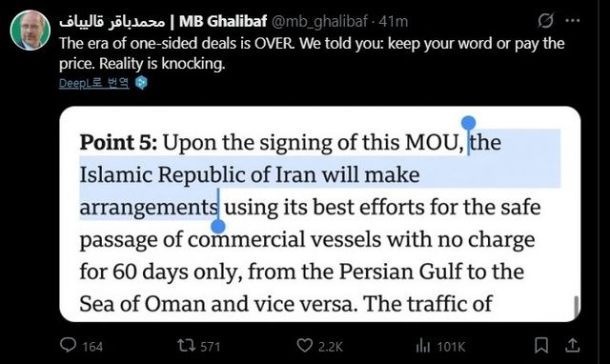Click the scrollbar inside the embedded image

coord(576,307)
